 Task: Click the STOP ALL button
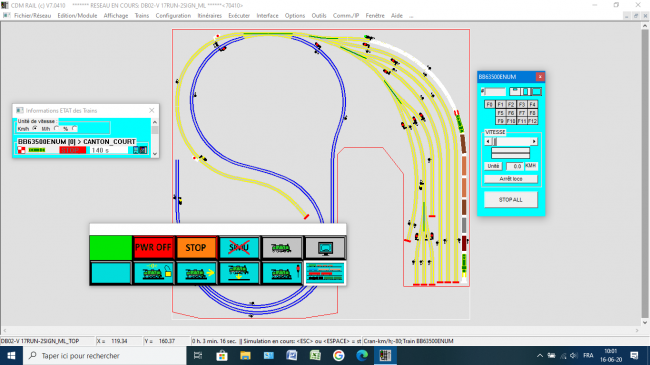(x=511, y=200)
